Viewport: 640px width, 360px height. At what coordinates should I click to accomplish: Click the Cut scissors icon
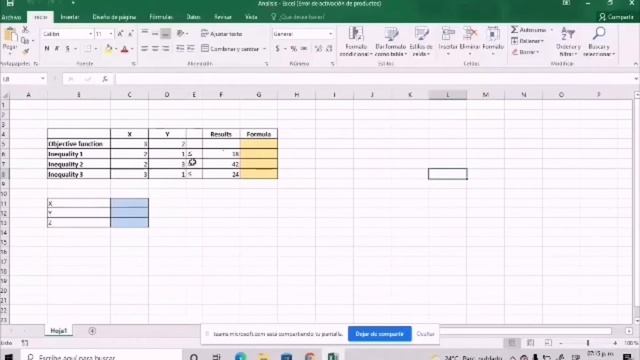25,30
